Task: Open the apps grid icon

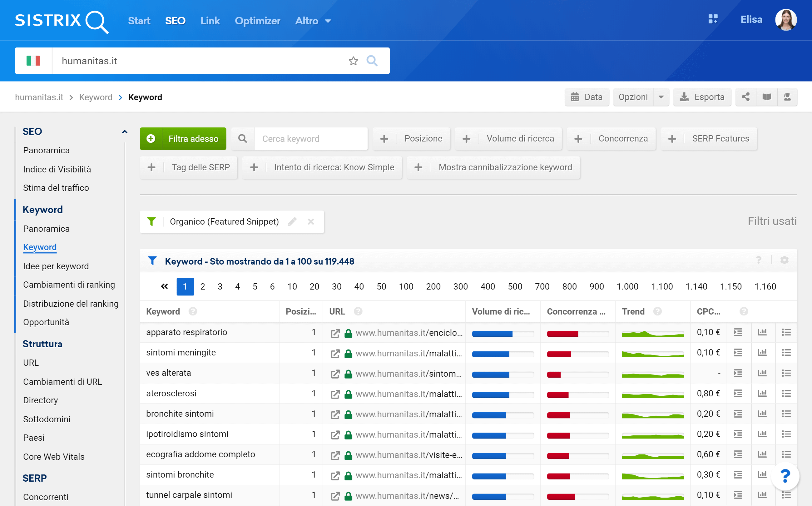Action: (713, 19)
